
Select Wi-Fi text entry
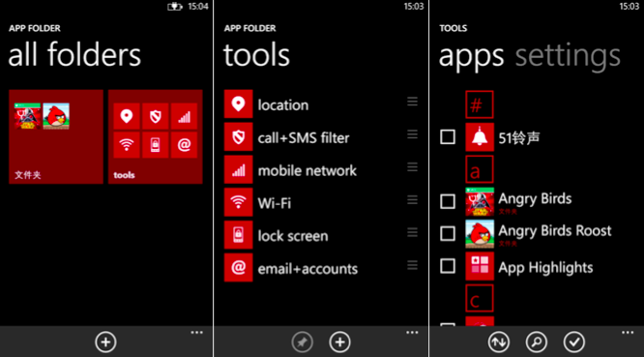coord(275,203)
